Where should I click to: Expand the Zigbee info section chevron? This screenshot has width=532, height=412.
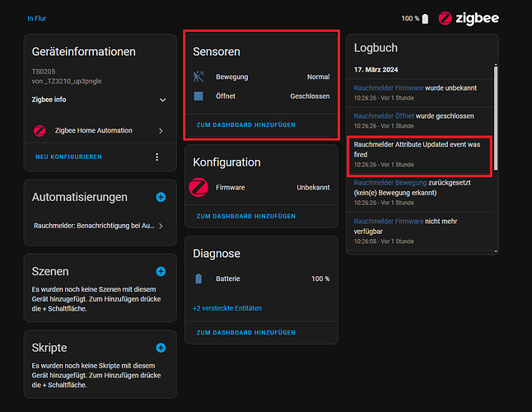point(163,100)
